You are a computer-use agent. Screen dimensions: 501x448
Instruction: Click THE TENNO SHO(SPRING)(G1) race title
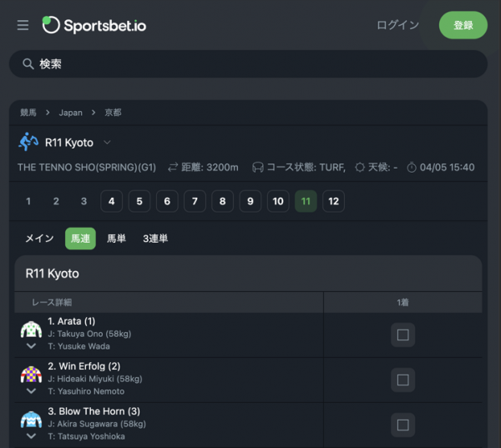pyautogui.click(x=87, y=168)
